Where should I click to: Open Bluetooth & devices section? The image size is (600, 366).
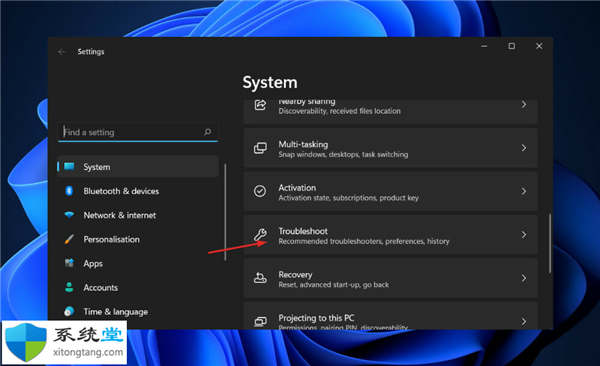click(138, 191)
